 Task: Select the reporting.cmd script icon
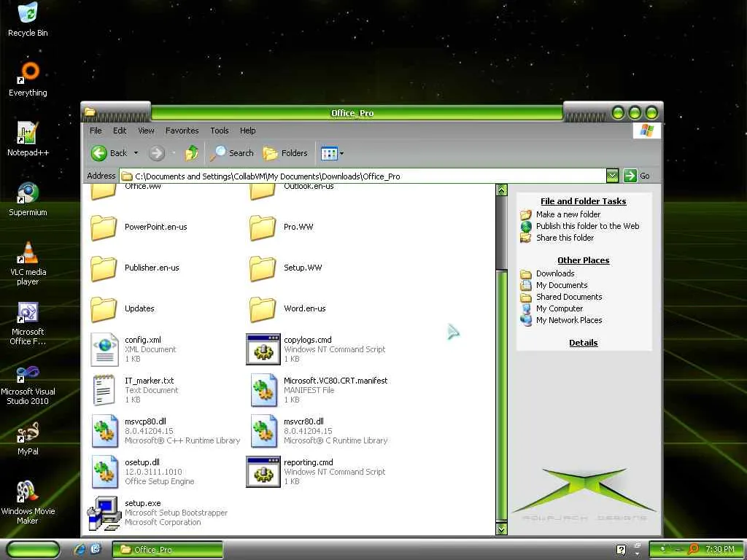(263, 472)
